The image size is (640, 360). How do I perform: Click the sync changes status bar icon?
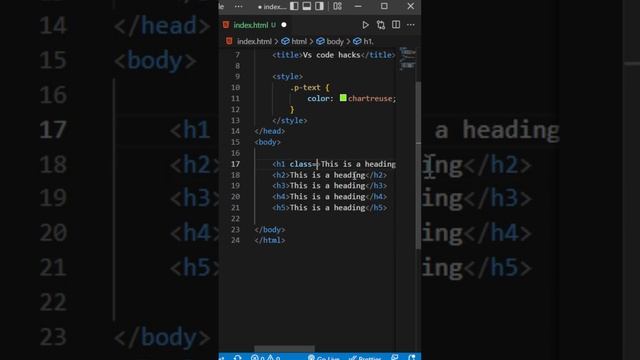(238, 358)
